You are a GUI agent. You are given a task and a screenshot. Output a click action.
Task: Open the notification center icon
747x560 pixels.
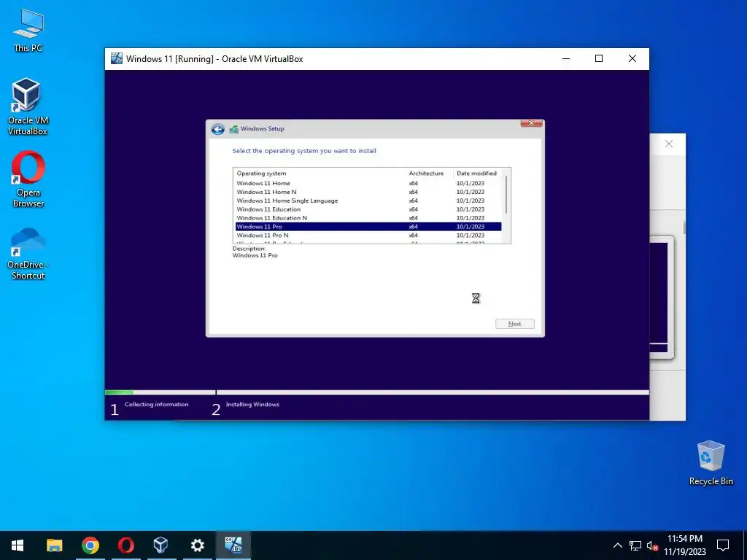(723, 545)
